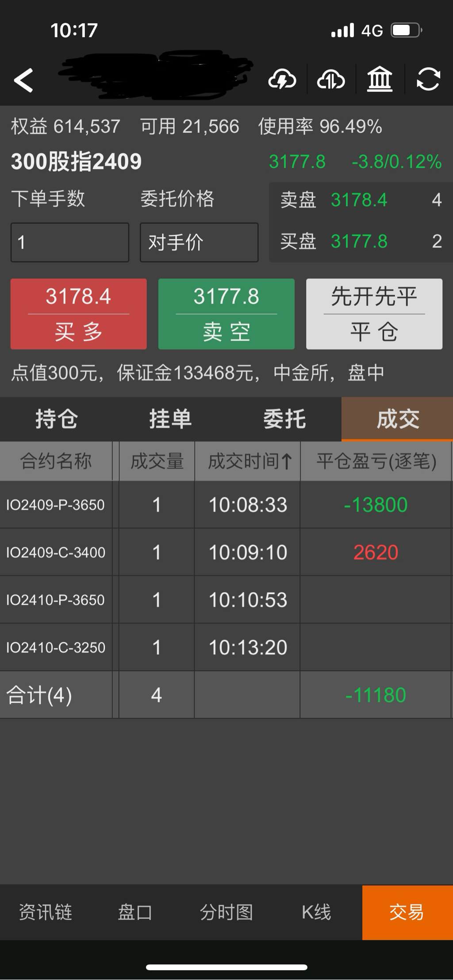
Task: Tap the 成交量 column header
Action: [157, 461]
